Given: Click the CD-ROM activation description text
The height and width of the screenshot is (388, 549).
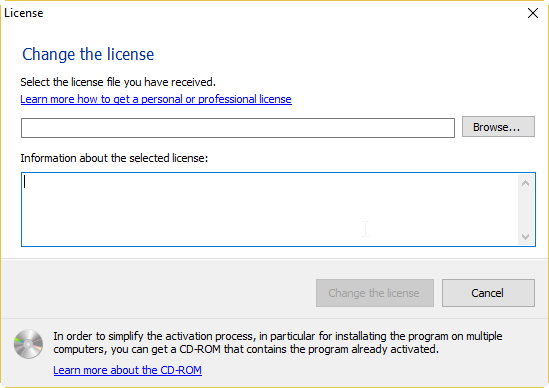Looking at the screenshot, I should [x=278, y=342].
